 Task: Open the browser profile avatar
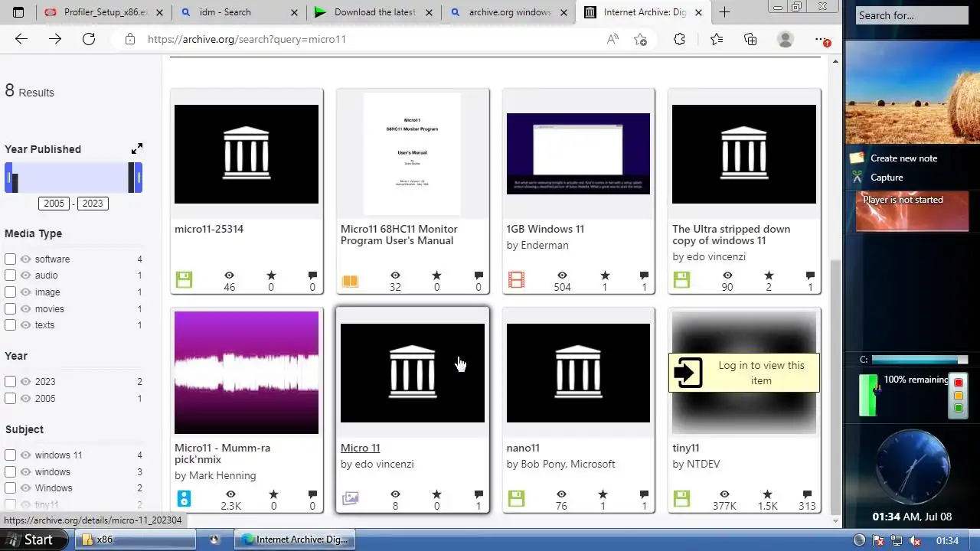(786, 39)
